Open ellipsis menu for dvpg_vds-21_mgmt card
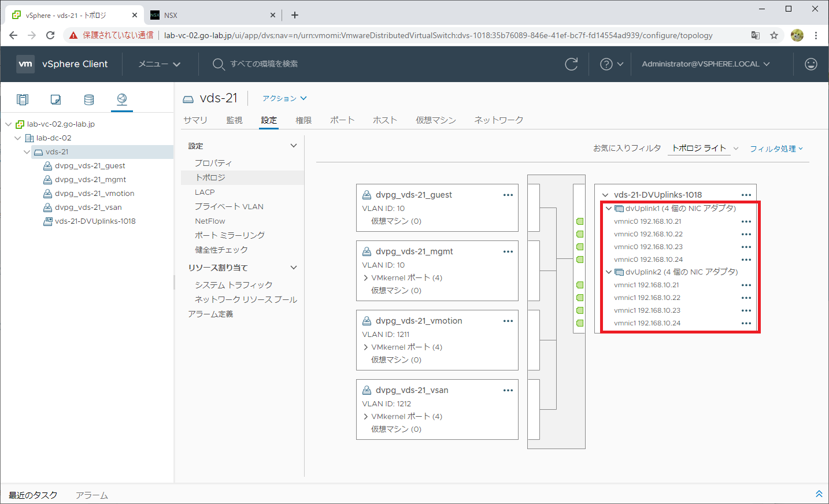Image resolution: width=829 pixels, height=504 pixels. (508, 251)
